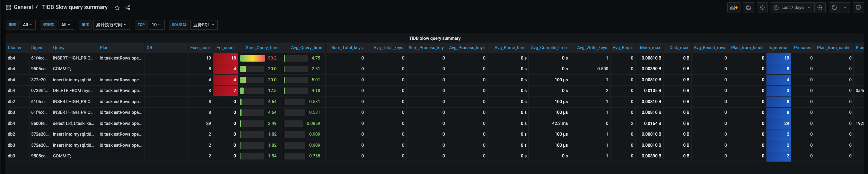Click the red Err_count cell showing 18
The image size is (868, 174).
[x=226, y=58]
